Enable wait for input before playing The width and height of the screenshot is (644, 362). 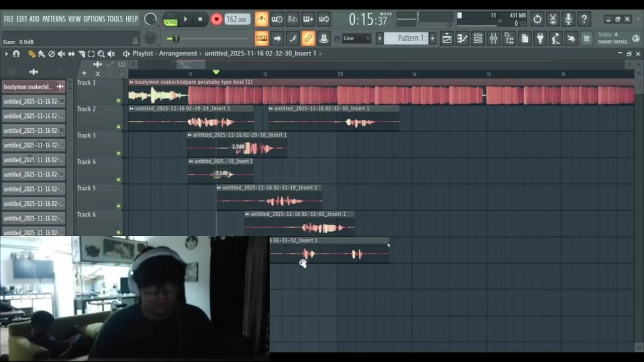click(x=277, y=19)
